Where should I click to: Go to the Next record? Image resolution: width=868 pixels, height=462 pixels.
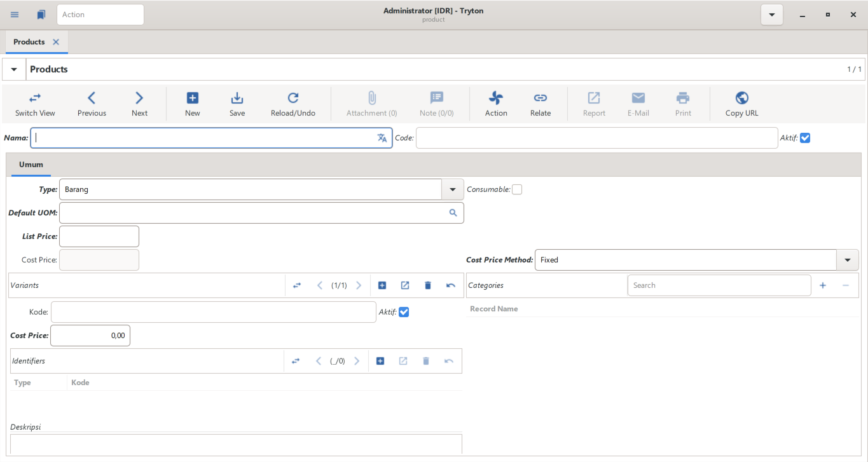point(139,99)
